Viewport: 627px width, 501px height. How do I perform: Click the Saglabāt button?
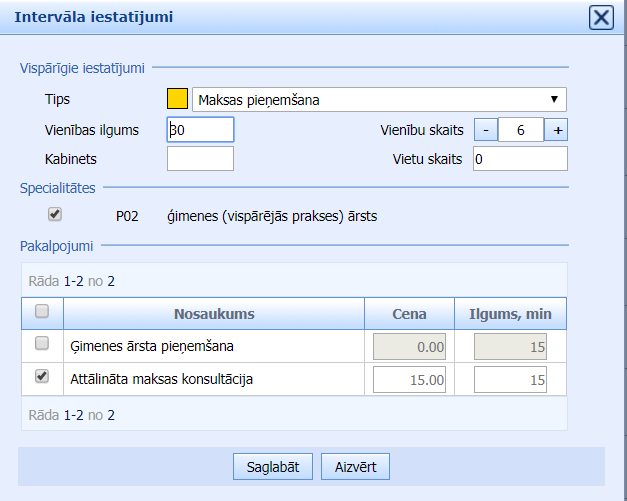(273, 466)
